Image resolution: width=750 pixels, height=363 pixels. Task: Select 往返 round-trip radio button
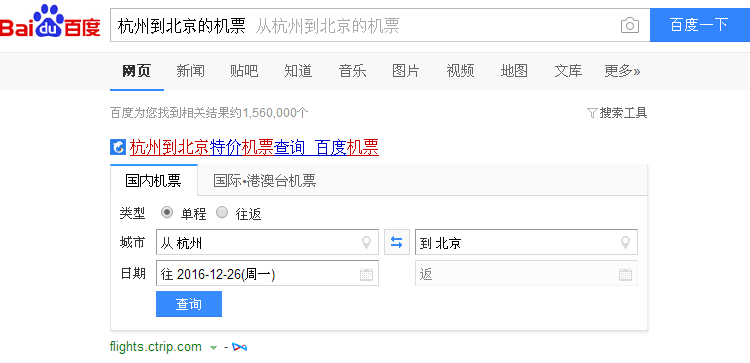pyautogui.click(x=222, y=213)
